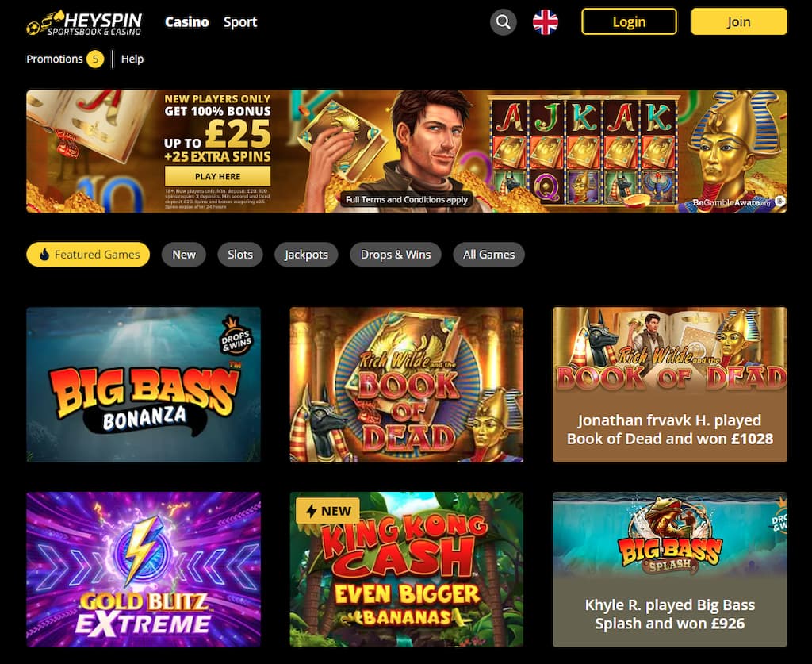
Task: Open the Help link
Action: point(132,59)
